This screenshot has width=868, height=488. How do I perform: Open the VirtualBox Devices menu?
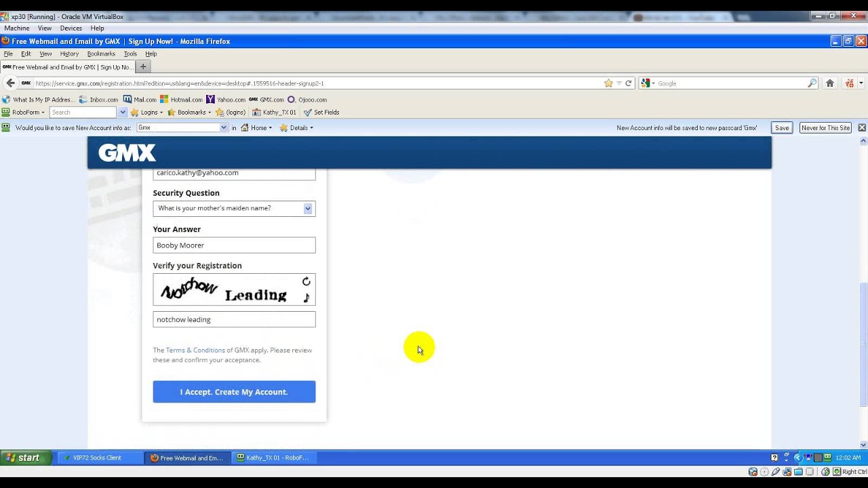[71, 28]
